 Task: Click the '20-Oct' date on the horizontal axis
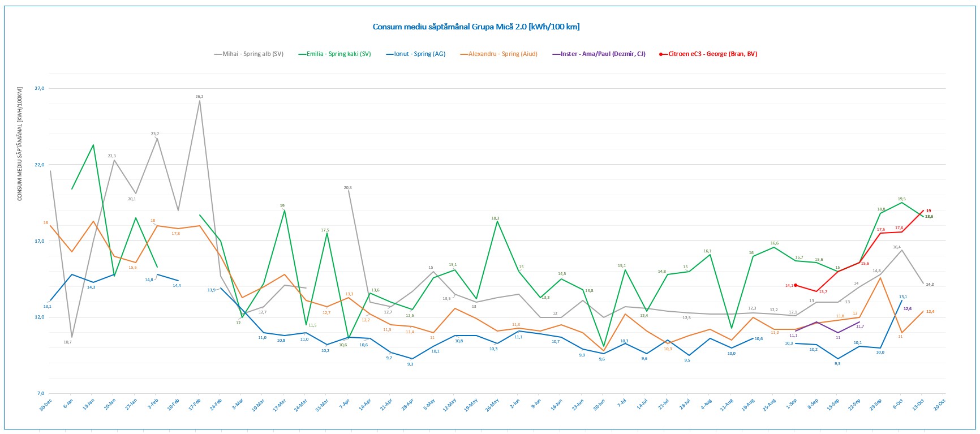[x=940, y=405]
